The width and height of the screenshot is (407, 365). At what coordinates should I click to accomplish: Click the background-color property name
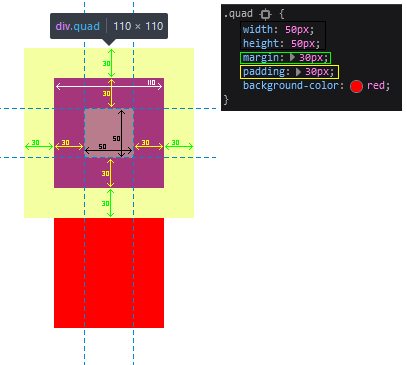pyautogui.click(x=291, y=86)
